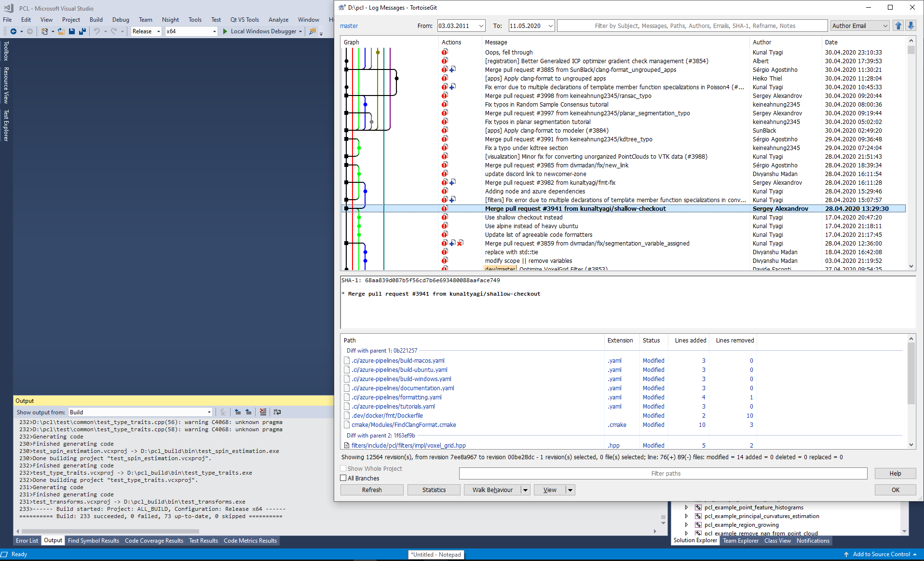Click the Statistics button
The width and height of the screenshot is (924, 561).
point(434,490)
